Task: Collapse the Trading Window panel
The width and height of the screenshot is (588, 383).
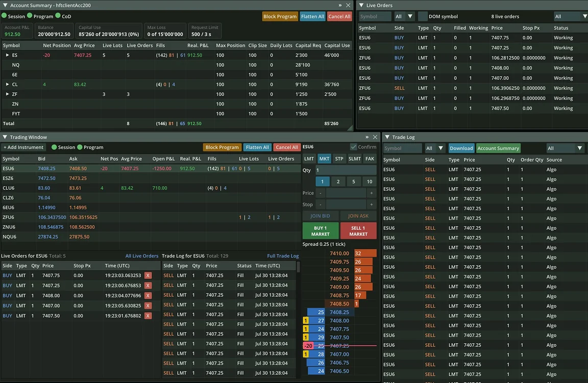Action: click(x=5, y=137)
